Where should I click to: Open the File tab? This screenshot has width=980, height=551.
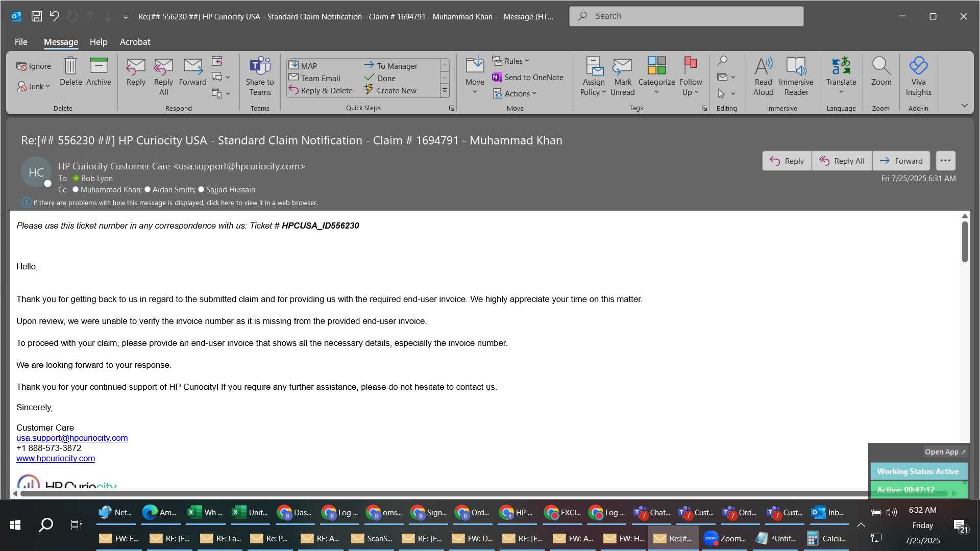tap(21, 42)
